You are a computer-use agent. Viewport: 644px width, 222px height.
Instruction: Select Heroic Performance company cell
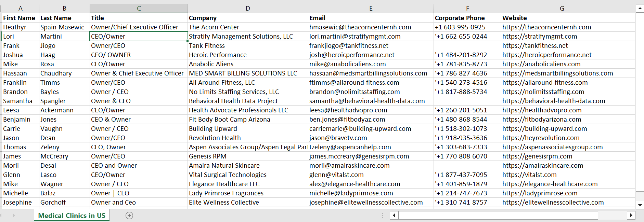coord(248,55)
